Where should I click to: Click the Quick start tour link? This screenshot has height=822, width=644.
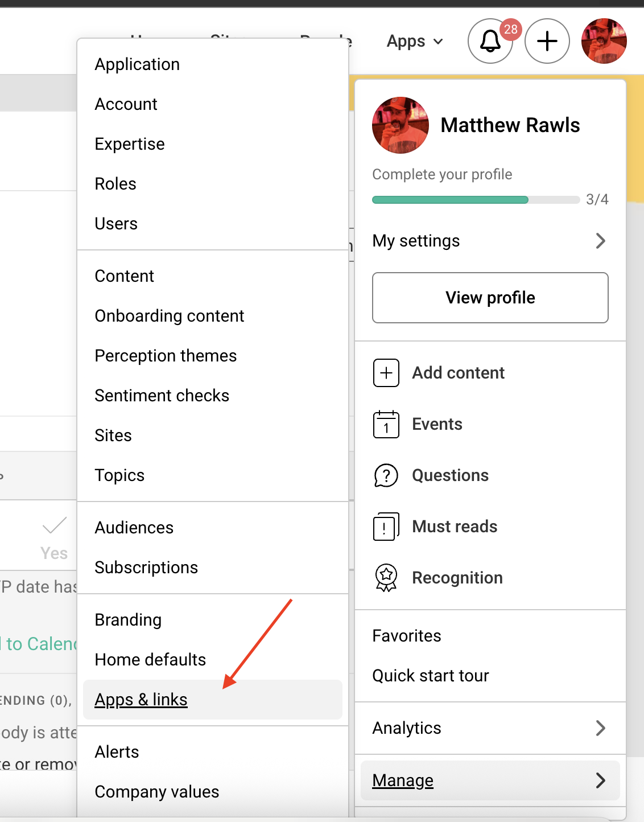431,676
